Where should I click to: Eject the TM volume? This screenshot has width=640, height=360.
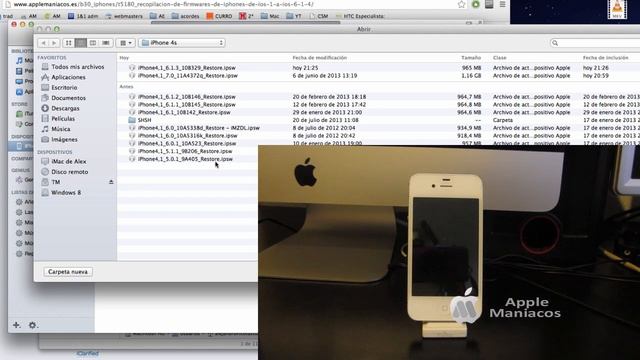pyautogui.click(x=111, y=182)
